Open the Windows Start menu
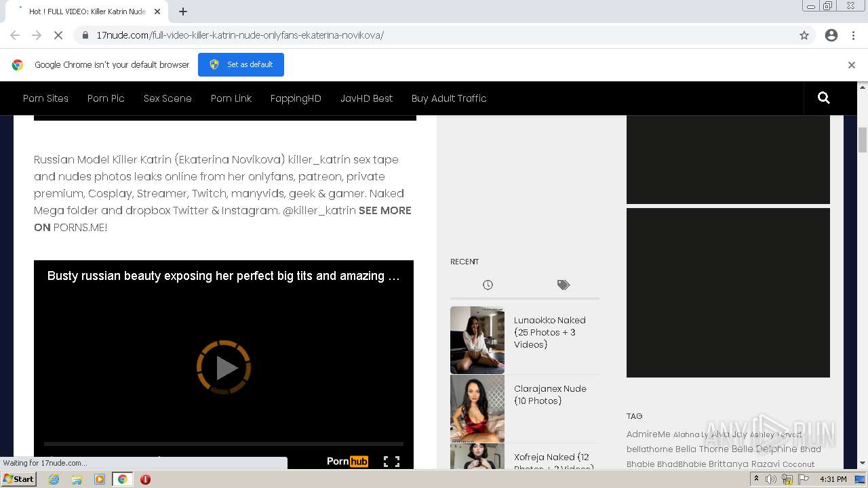This screenshot has width=868, height=488. (19, 479)
